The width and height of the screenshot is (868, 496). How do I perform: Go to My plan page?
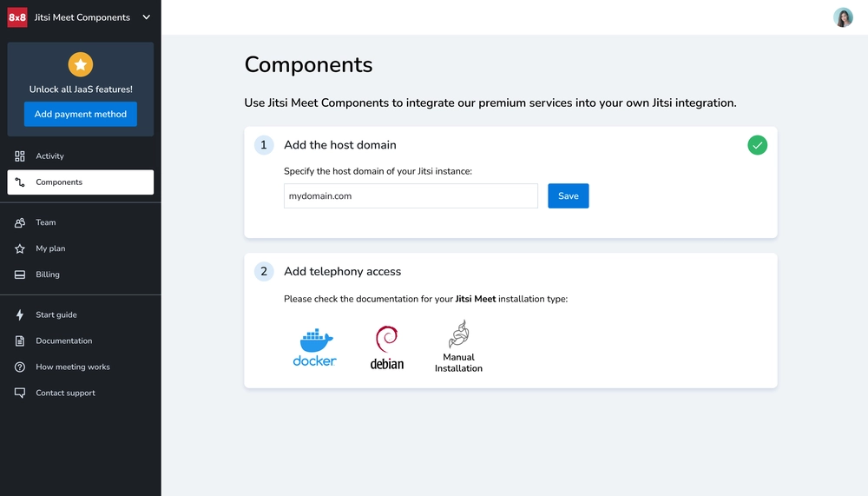click(80, 248)
